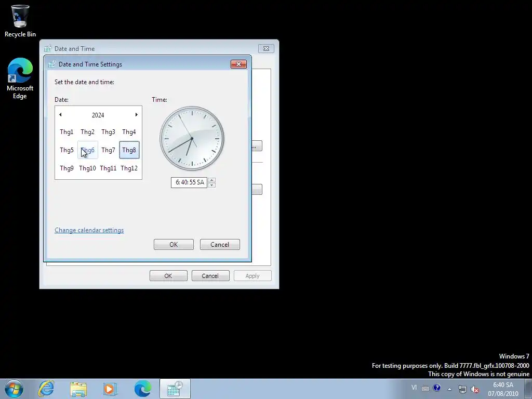This screenshot has width=532, height=399.
Task: Select month Thg8
Action: [129, 150]
